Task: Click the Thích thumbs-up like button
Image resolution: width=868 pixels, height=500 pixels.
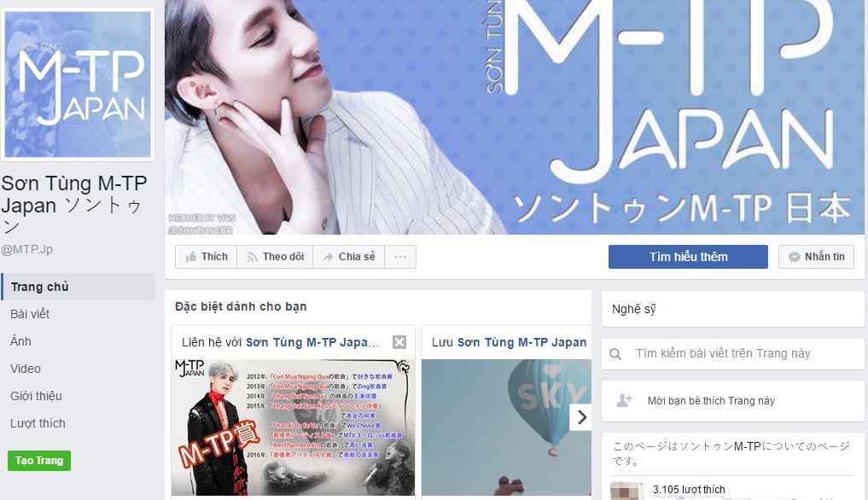Action: (x=206, y=257)
